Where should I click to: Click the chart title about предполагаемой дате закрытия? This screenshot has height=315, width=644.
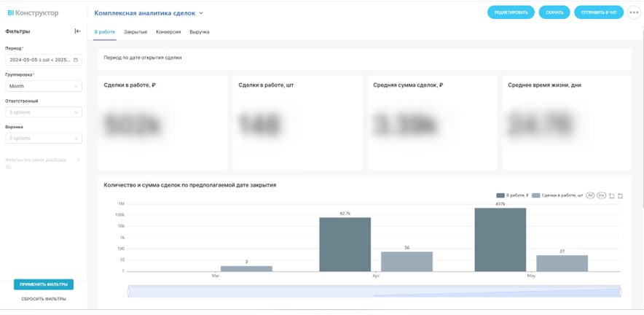(x=190, y=185)
